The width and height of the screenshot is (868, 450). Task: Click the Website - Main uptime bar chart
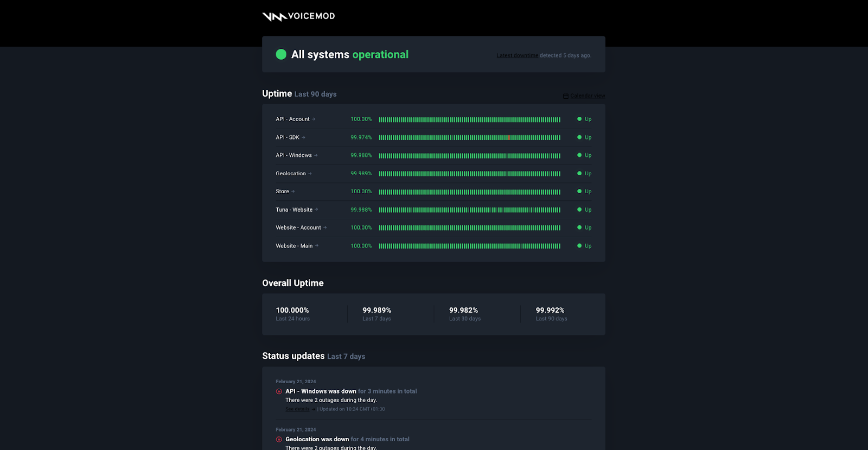[469, 246]
